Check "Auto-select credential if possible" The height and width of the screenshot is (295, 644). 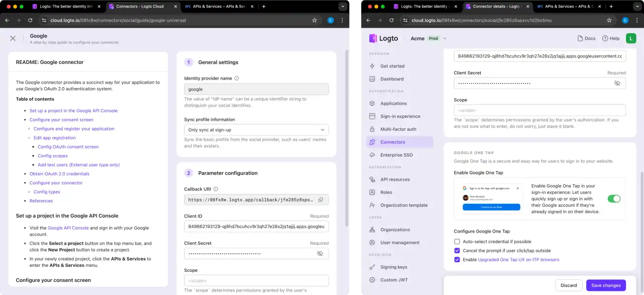(457, 241)
